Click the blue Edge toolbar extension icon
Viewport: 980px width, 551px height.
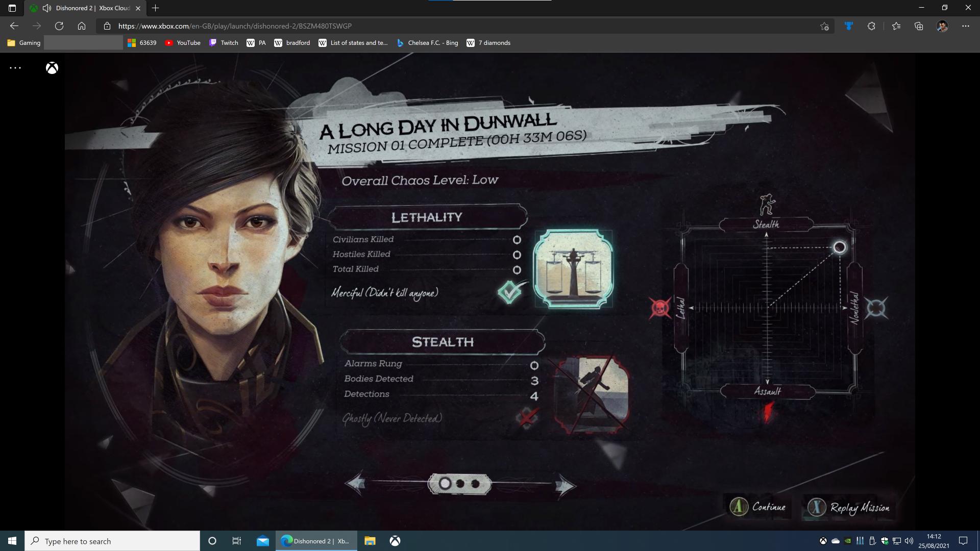click(849, 26)
